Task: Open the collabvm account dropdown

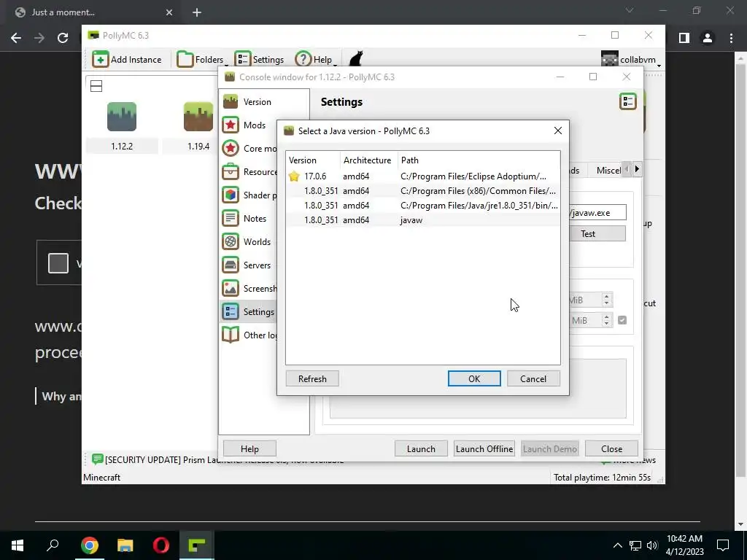Action: tap(631, 60)
